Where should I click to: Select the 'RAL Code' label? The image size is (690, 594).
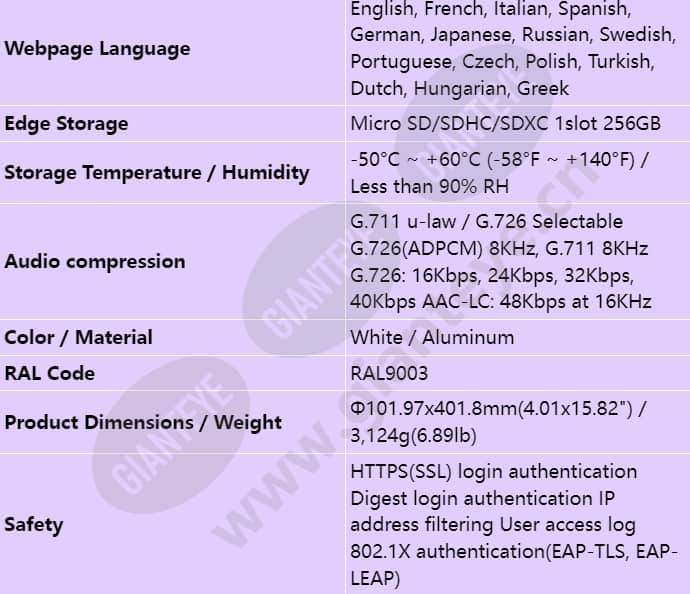pos(50,373)
